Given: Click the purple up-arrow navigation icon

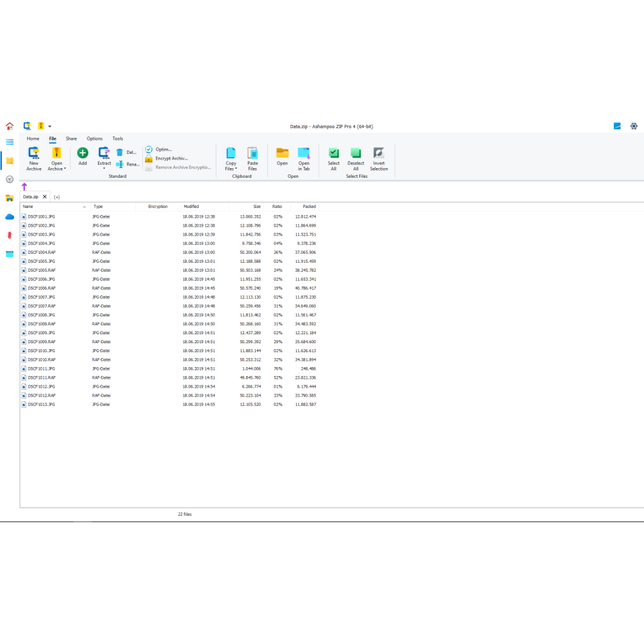Looking at the screenshot, I should pyautogui.click(x=24, y=187).
